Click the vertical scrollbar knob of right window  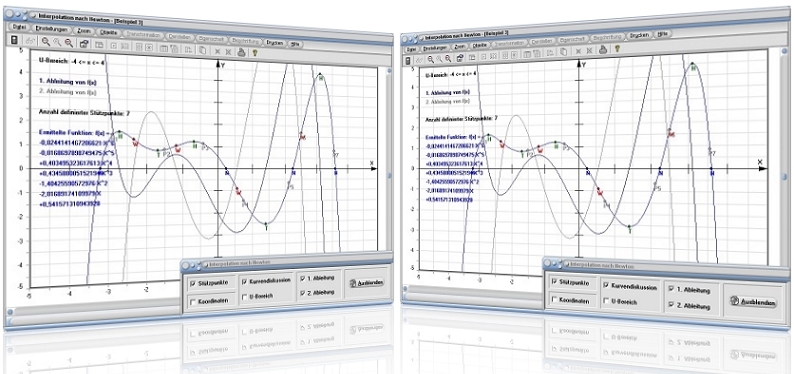(784, 177)
